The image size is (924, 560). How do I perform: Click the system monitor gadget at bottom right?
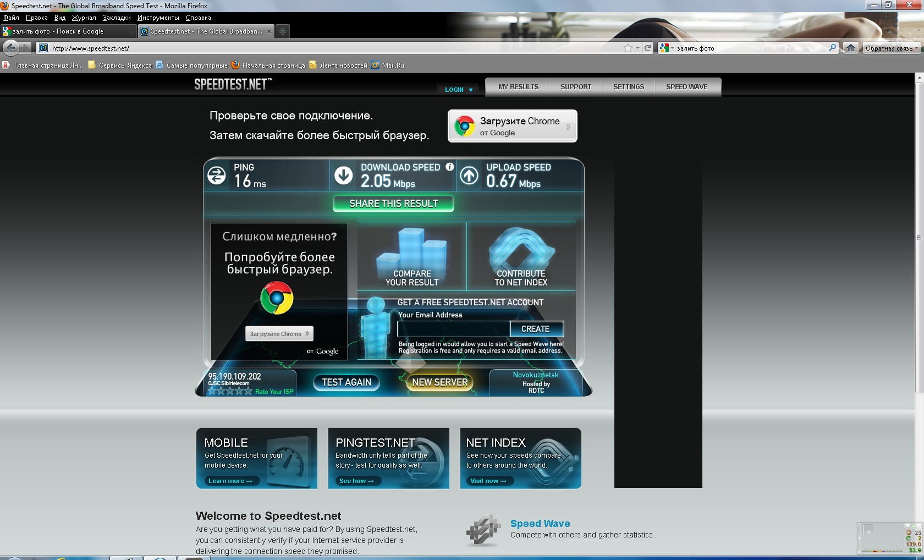889,537
